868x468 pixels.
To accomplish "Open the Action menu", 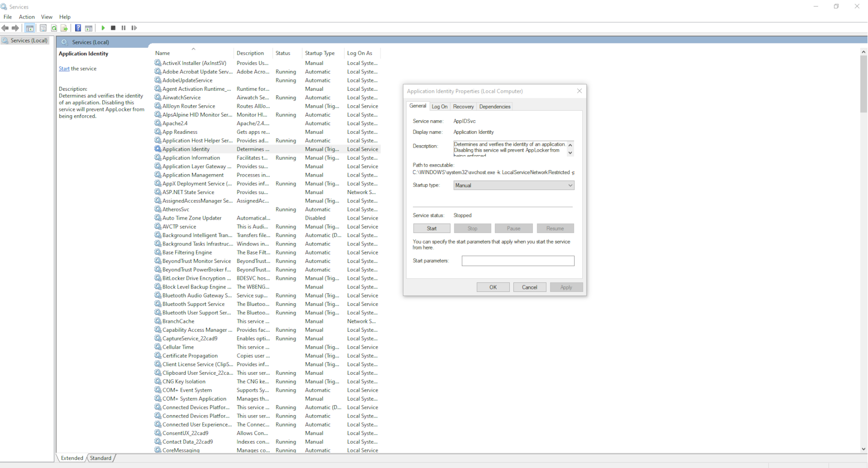I will [26, 16].
